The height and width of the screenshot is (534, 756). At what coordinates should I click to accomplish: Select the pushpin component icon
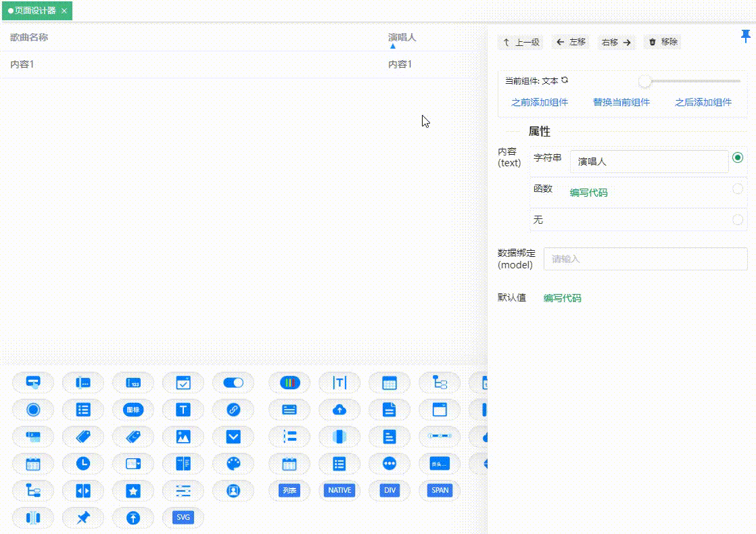tap(83, 518)
